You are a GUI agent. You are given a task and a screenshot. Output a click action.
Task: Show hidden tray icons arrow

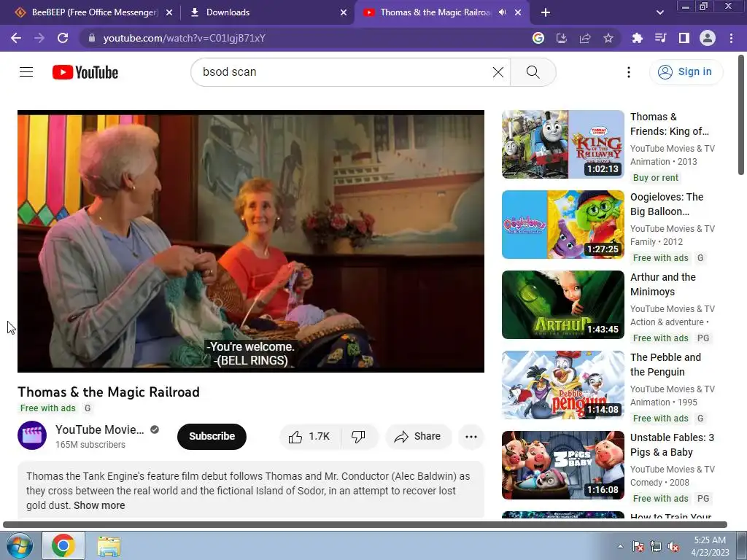tap(620, 546)
